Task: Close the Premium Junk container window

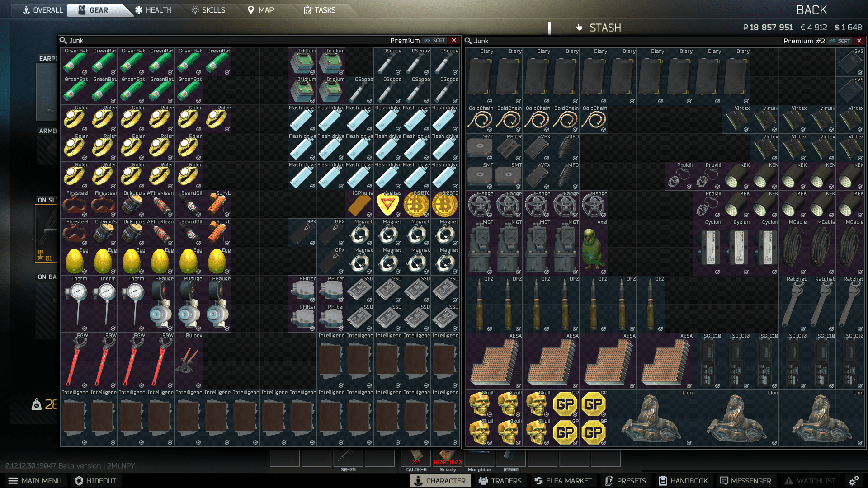Action: point(454,41)
